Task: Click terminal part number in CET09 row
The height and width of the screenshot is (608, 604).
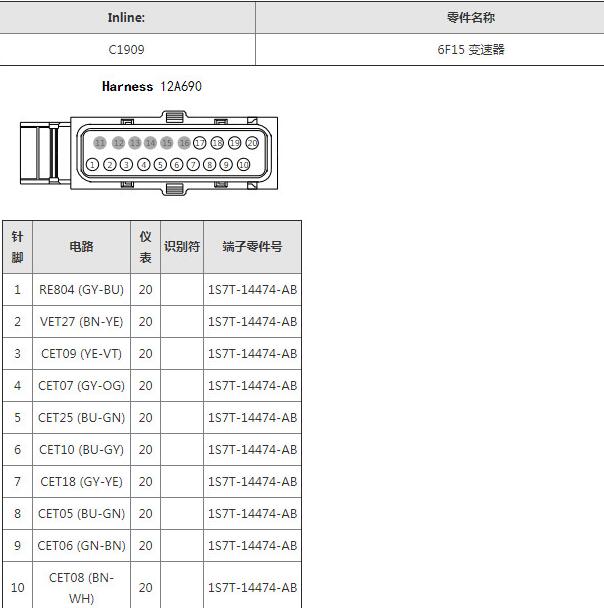Action: [x=252, y=354]
